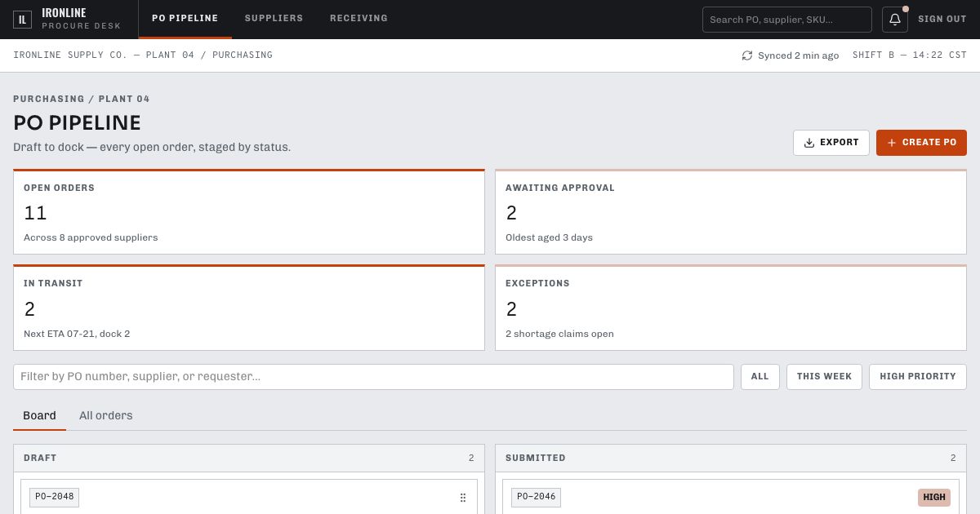Click the 'Oldest aged 3 days' text
Image resolution: width=980 pixels, height=514 pixels.
coord(549,237)
